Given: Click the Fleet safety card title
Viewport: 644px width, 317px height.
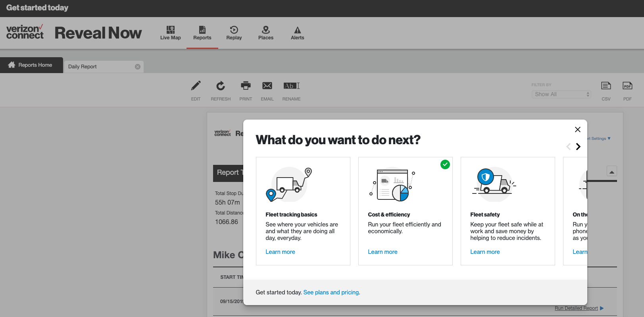Looking at the screenshot, I should (x=485, y=215).
